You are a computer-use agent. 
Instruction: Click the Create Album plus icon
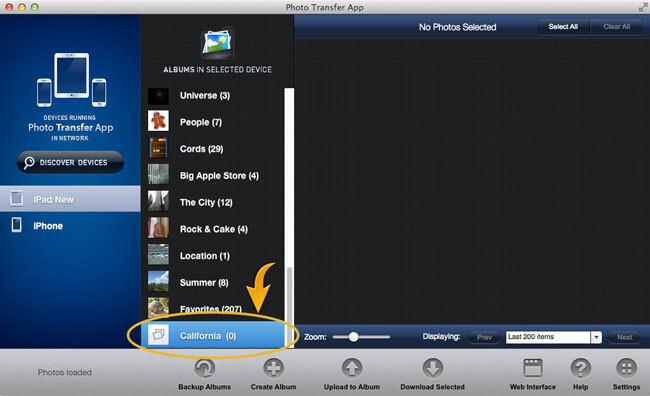click(x=273, y=368)
